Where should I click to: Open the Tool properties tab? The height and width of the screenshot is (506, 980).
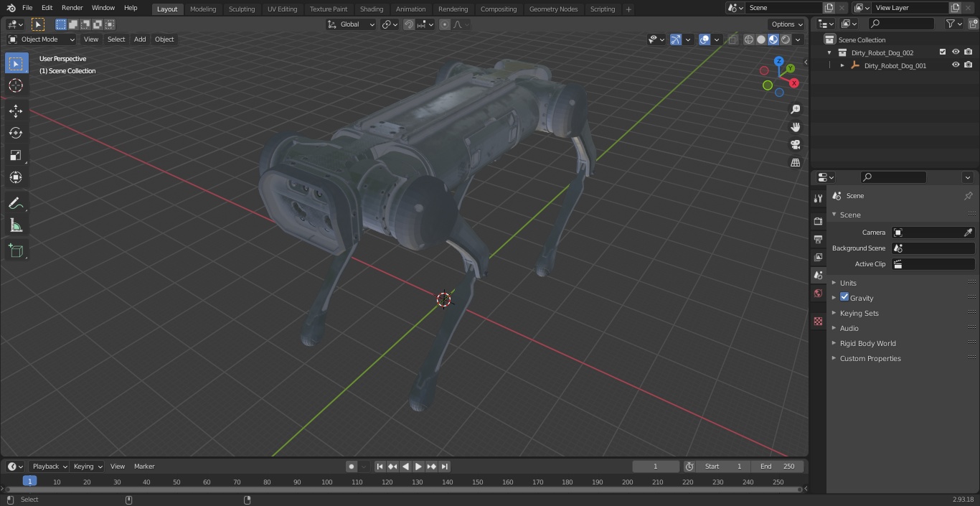(818, 198)
